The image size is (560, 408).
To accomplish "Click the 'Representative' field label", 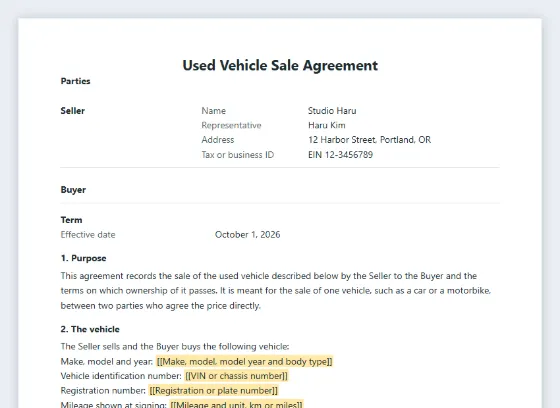I will coord(231,125).
